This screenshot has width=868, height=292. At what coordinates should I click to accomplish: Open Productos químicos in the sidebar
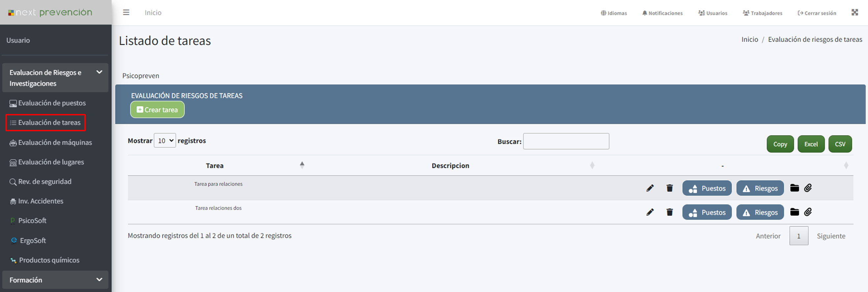45,260
